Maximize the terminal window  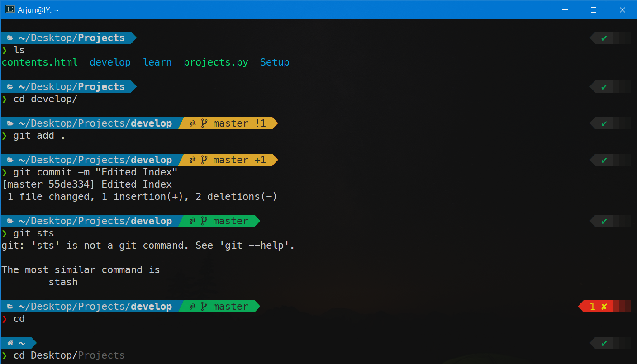[x=594, y=9]
